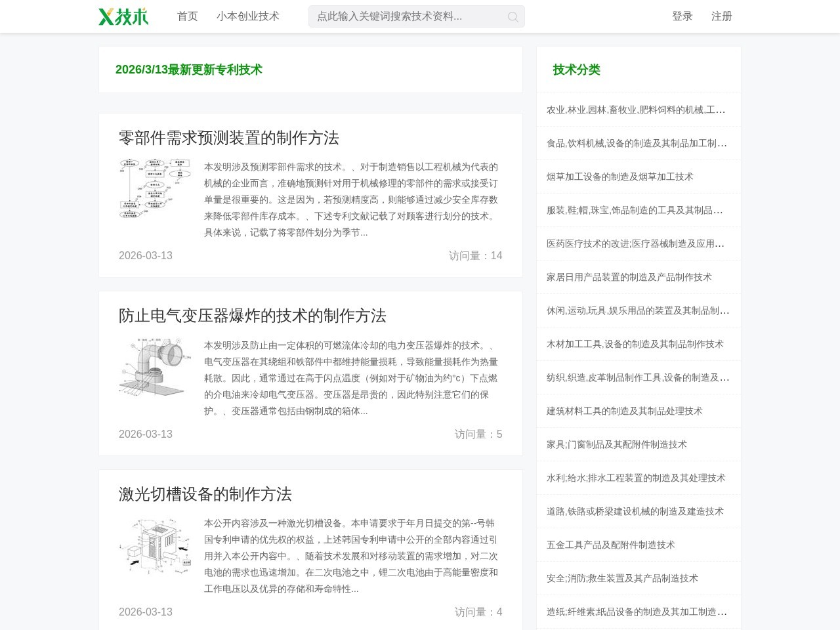Open the 零部件需求预测 patent diagram thumbnail
Image resolution: width=840 pixels, height=630 pixels.
156,189
